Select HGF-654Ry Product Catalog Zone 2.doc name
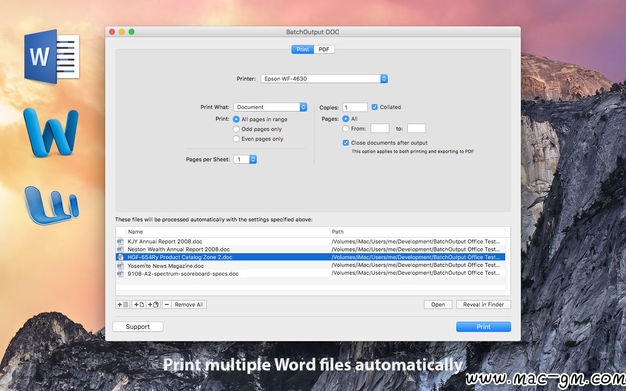Viewport: 626px width, 391px height. coord(180,257)
